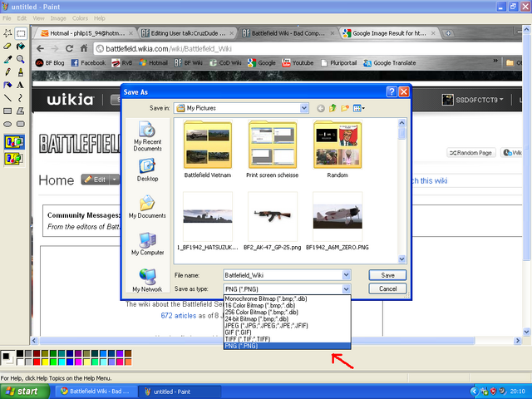Expand the Save in My Pictures dropdown
The width and height of the screenshot is (532, 399).
pos(304,108)
